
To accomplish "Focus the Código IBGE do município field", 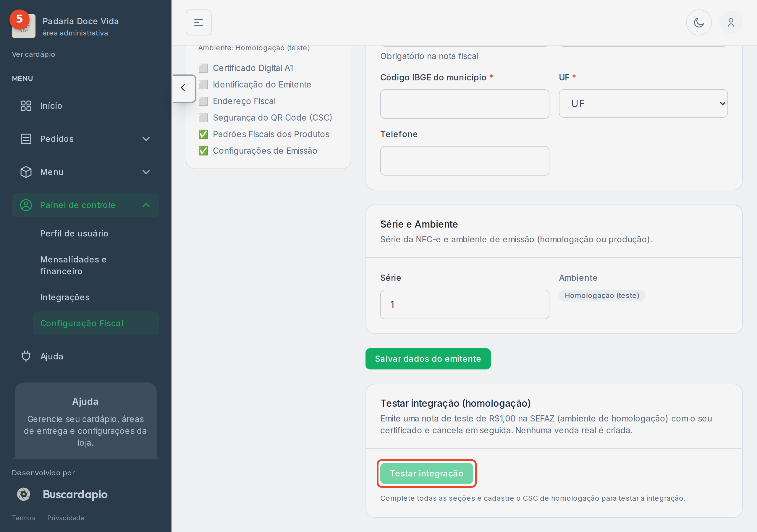I will coord(465,104).
